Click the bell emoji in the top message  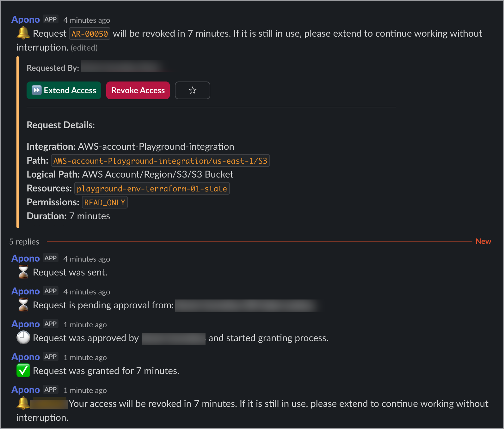click(x=23, y=33)
